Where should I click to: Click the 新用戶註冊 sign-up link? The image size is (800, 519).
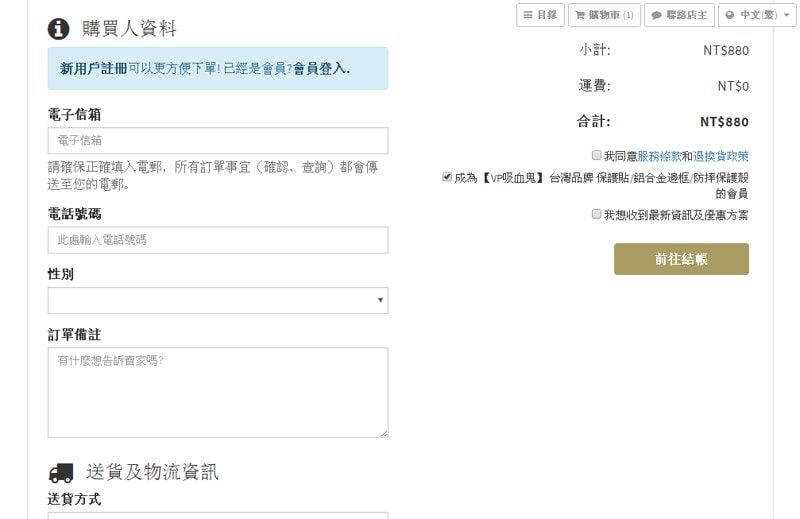[93, 68]
